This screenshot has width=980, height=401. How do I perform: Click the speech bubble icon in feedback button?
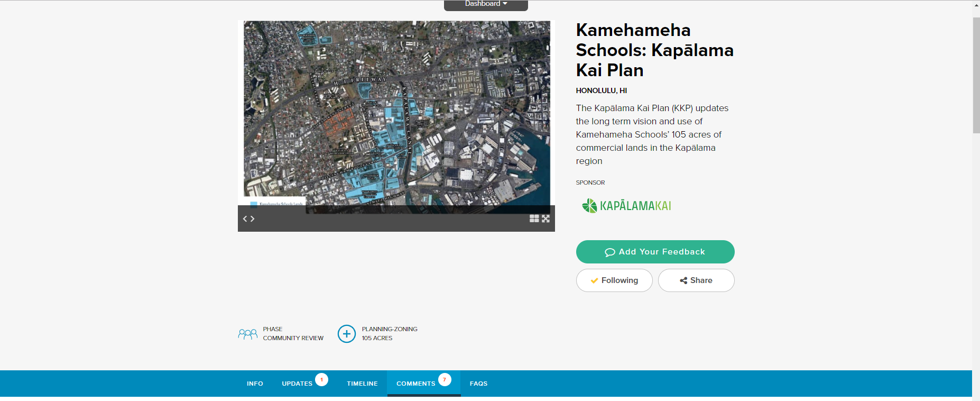click(x=610, y=252)
